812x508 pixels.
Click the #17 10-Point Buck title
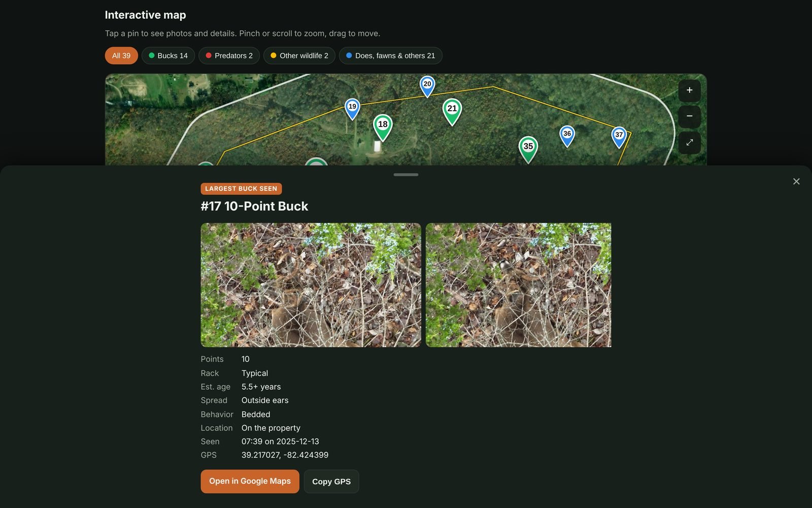(x=254, y=206)
